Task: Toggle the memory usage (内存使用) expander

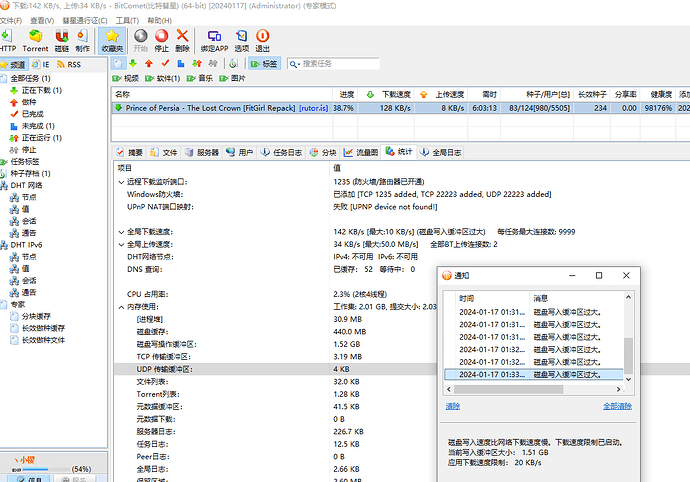Action: pos(121,307)
